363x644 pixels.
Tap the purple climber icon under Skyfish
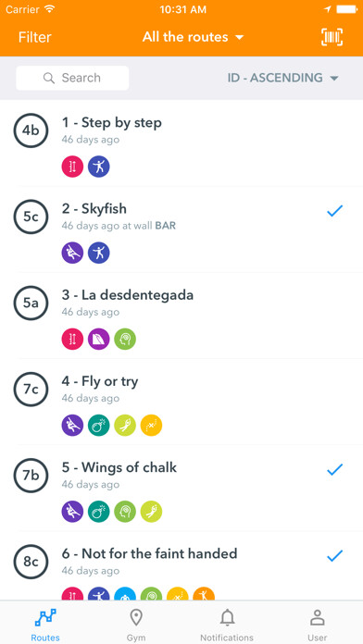coord(72,253)
